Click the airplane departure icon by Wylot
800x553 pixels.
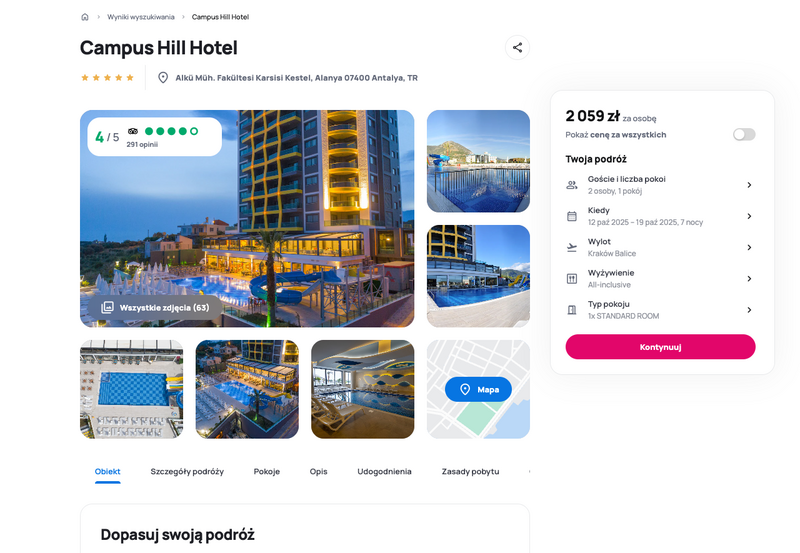[x=572, y=247]
